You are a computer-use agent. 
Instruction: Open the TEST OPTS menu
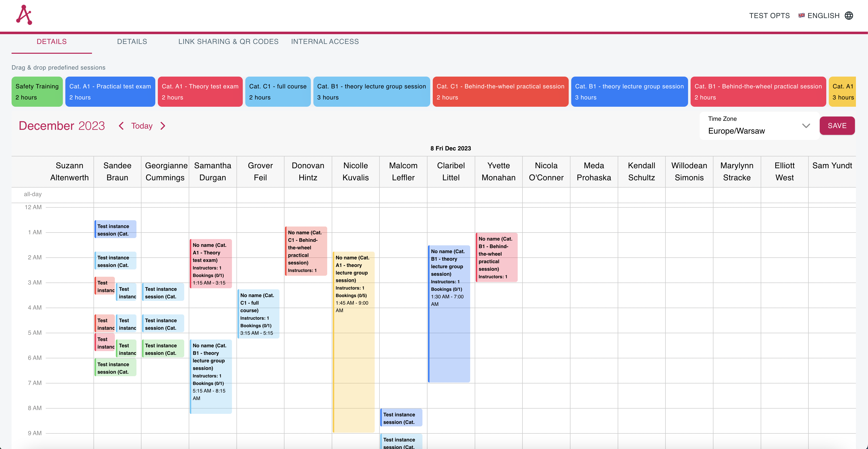[x=769, y=15]
